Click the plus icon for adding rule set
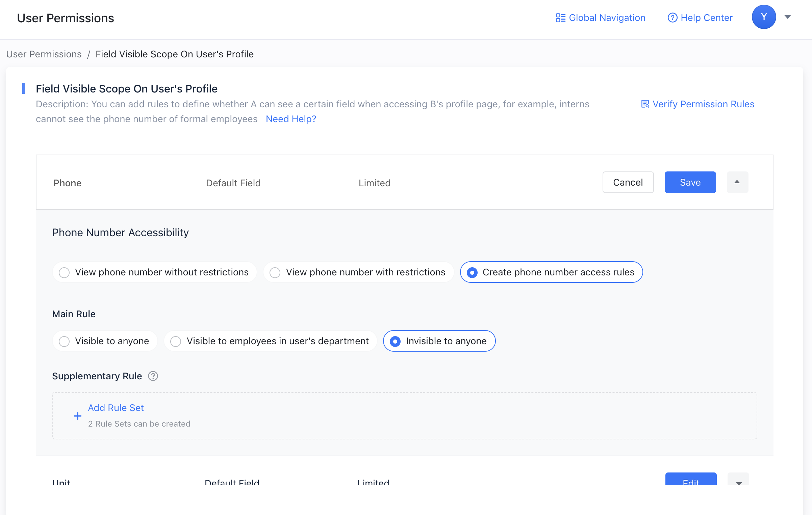This screenshot has height=515, width=812. tap(78, 416)
